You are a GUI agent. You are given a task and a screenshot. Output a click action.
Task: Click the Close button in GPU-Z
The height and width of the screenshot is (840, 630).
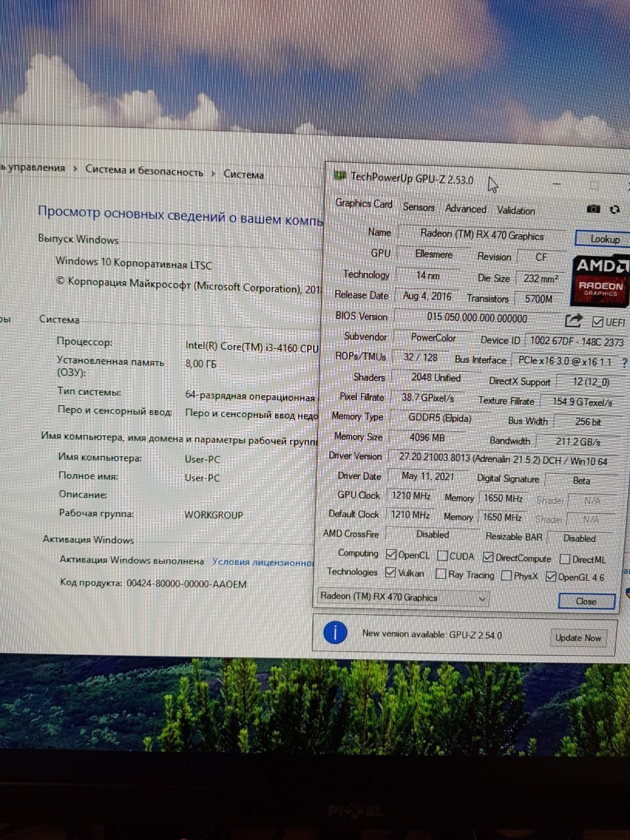point(586,601)
